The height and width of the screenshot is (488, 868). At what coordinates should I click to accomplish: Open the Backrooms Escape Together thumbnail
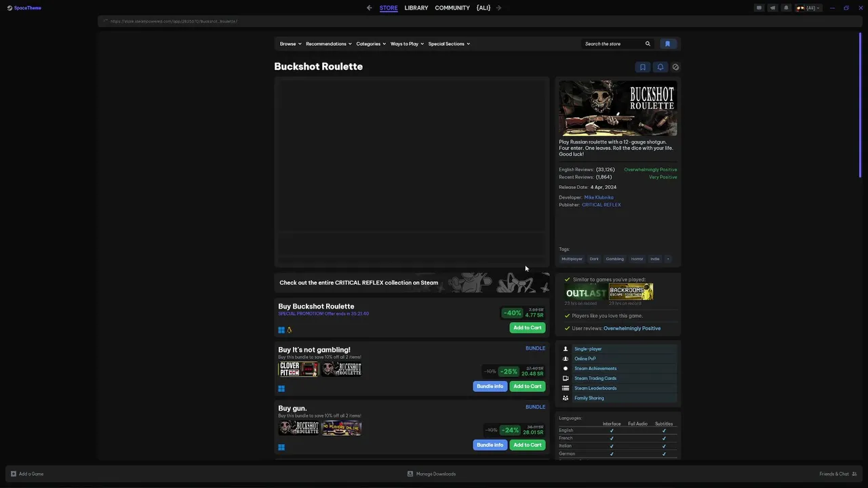[631, 292]
